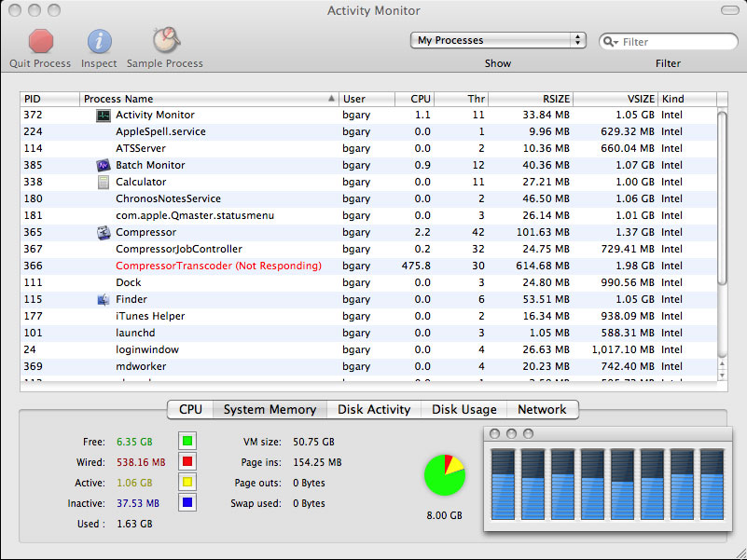Sort by Process Name column header
Image resolution: width=747 pixels, height=560 pixels.
click(209, 99)
